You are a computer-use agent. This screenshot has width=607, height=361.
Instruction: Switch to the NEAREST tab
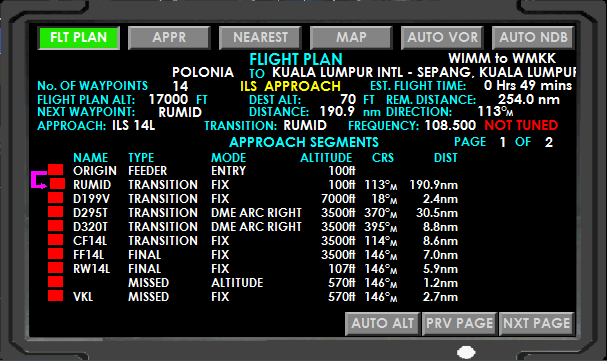point(260,38)
